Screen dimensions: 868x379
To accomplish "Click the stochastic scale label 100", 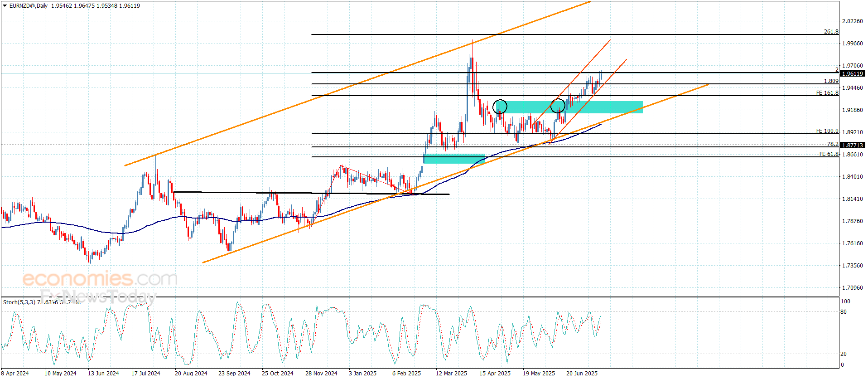I will tap(845, 301).
